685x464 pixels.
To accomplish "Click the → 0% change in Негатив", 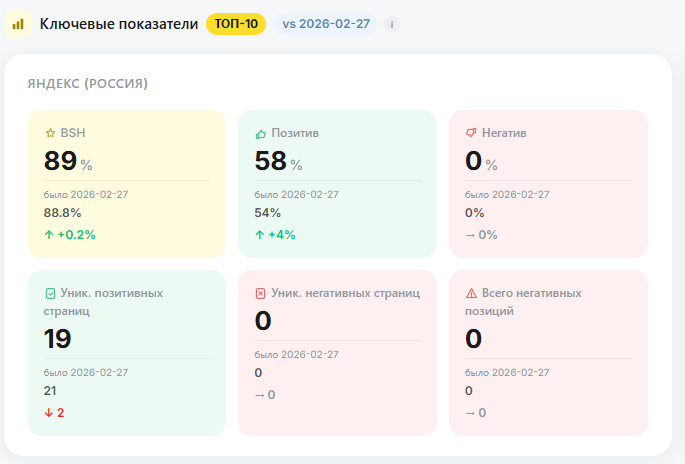I will (x=481, y=235).
